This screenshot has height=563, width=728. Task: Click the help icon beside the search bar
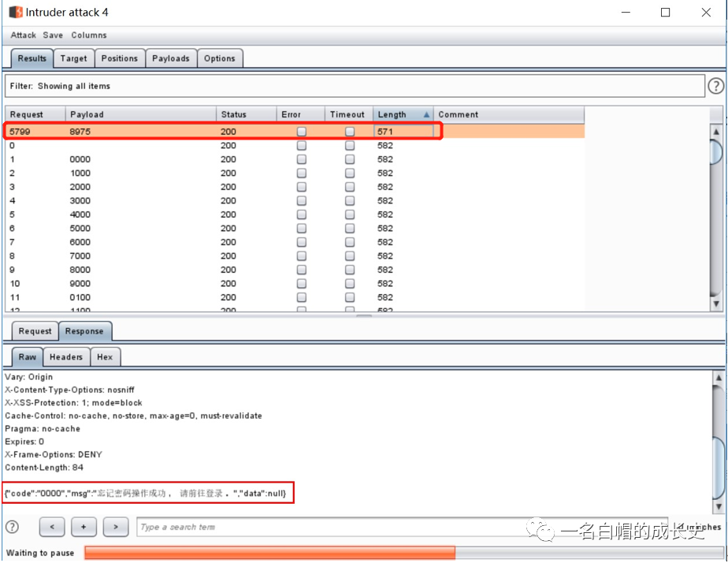(x=12, y=527)
